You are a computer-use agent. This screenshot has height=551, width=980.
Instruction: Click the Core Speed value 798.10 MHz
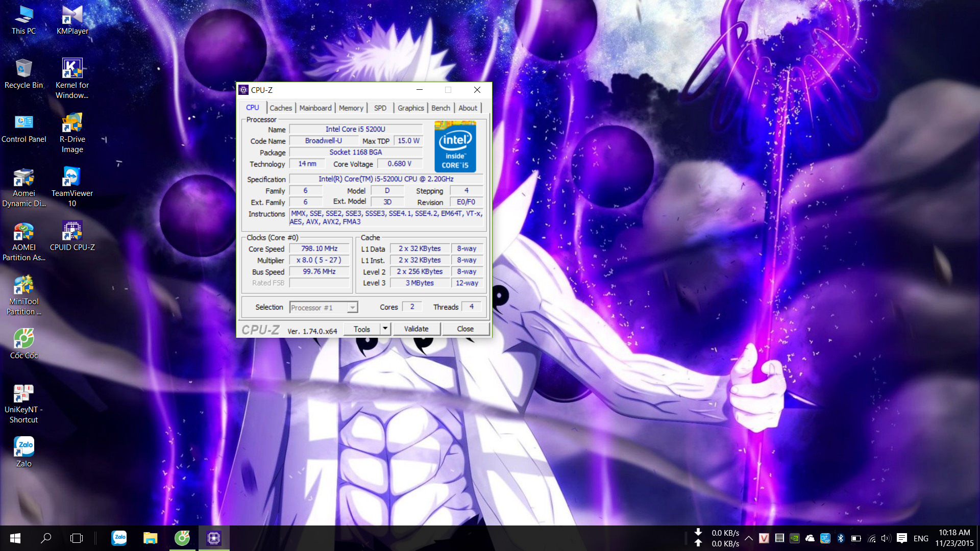click(320, 249)
